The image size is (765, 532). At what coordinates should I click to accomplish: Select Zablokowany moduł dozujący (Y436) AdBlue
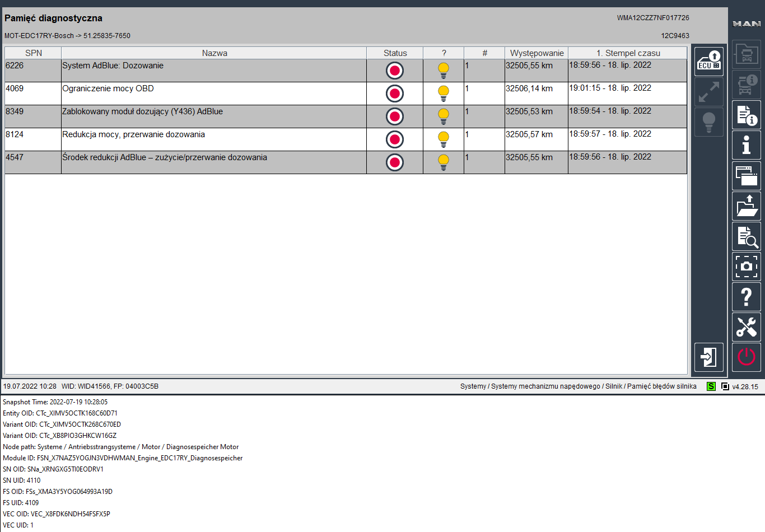point(346,116)
